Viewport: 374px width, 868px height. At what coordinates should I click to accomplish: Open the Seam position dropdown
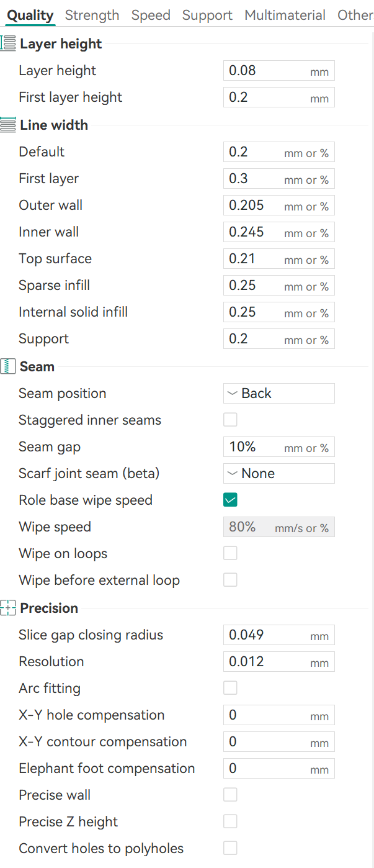coord(278,393)
